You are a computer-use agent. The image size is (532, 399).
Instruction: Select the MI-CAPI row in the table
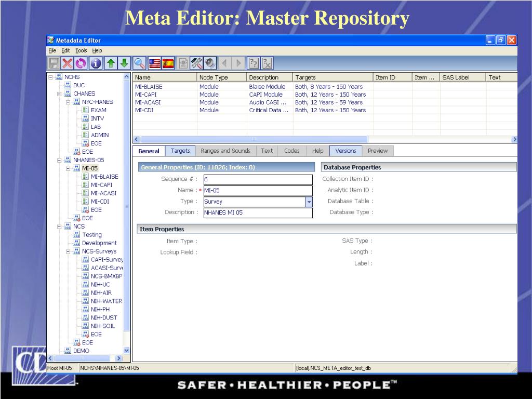[x=325, y=95]
